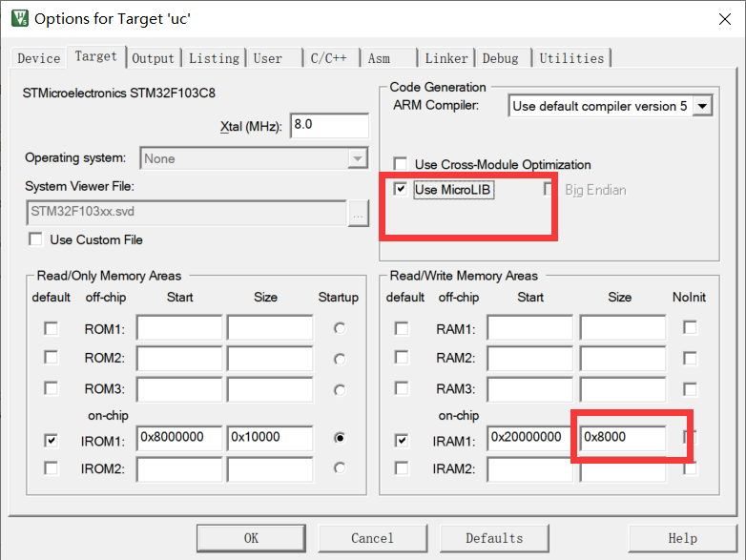This screenshot has width=746, height=560.
Task: Select the Target tab
Action: 96,56
